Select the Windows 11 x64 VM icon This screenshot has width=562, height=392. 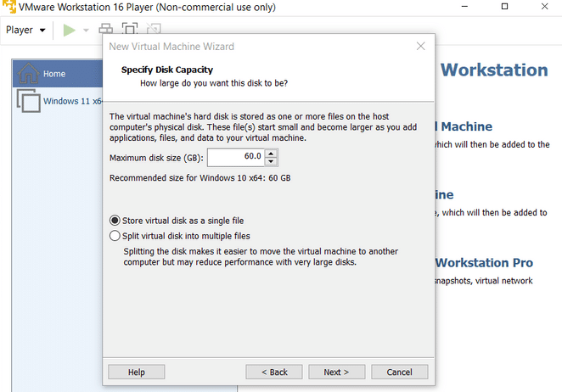tap(28, 102)
